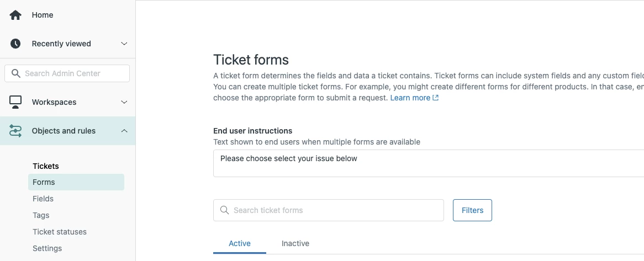Expand the Workspaces chevron
The height and width of the screenshot is (261, 644).
[124, 102]
